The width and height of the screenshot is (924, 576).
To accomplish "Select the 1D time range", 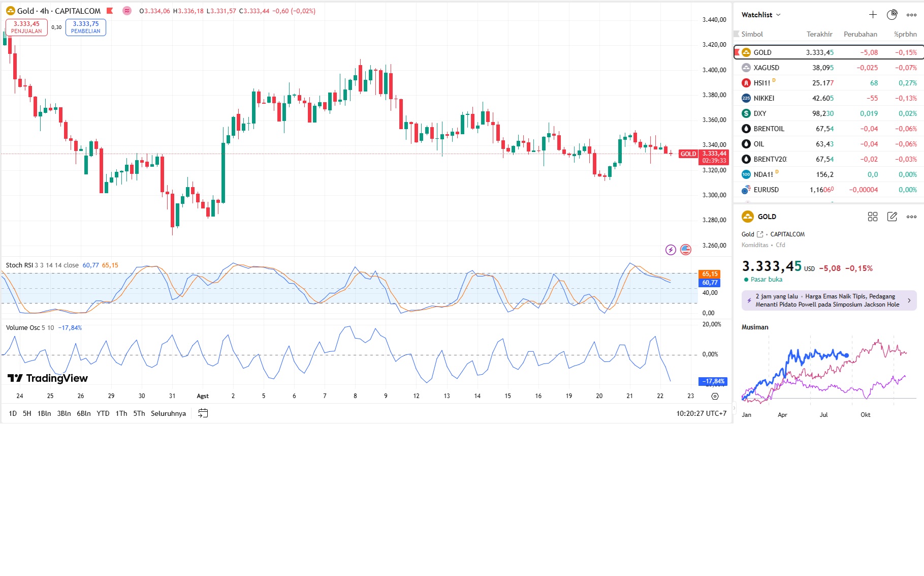I will point(13,413).
